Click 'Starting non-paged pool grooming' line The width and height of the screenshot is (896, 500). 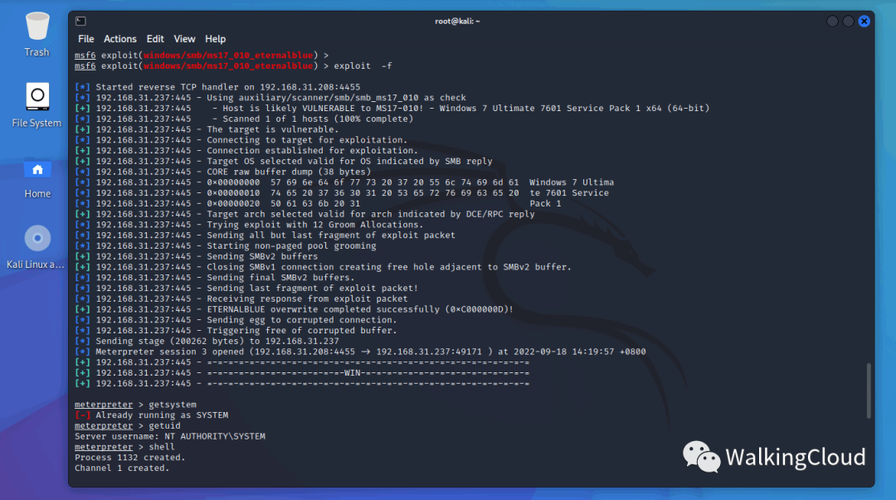click(x=226, y=246)
